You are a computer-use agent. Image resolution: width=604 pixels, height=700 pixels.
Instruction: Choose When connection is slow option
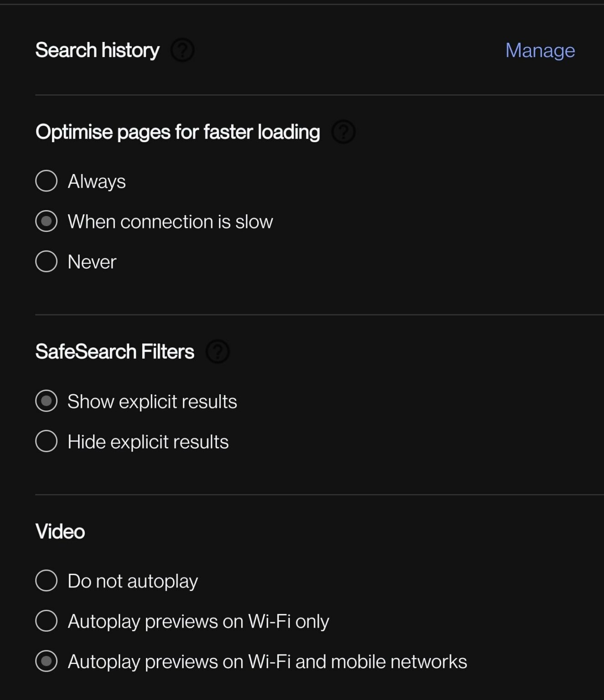click(x=46, y=221)
